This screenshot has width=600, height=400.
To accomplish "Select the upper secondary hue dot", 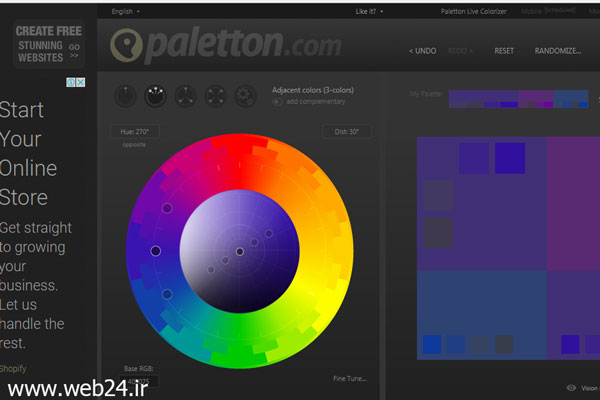I will pos(167,208).
